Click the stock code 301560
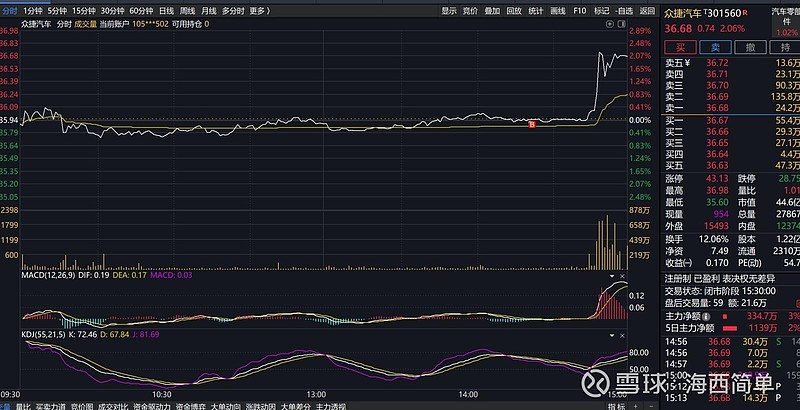The height and width of the screenshot is (410, 800). point(724,13)
